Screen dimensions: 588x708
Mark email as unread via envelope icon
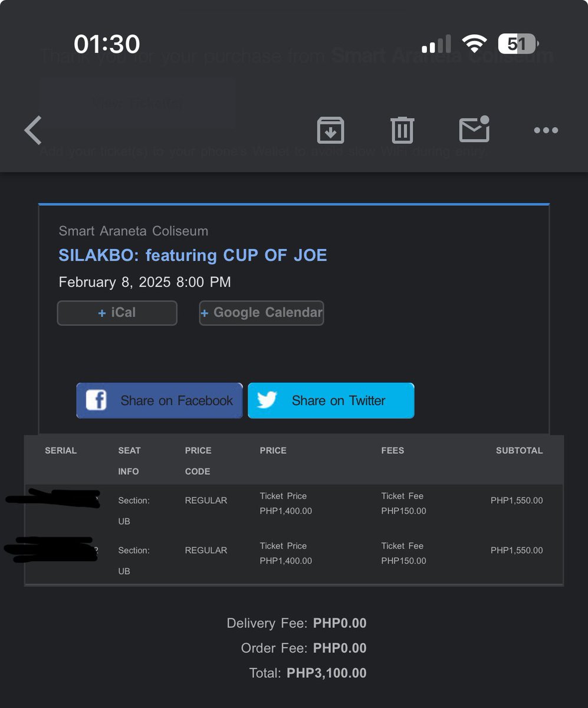tap(475, 129)
